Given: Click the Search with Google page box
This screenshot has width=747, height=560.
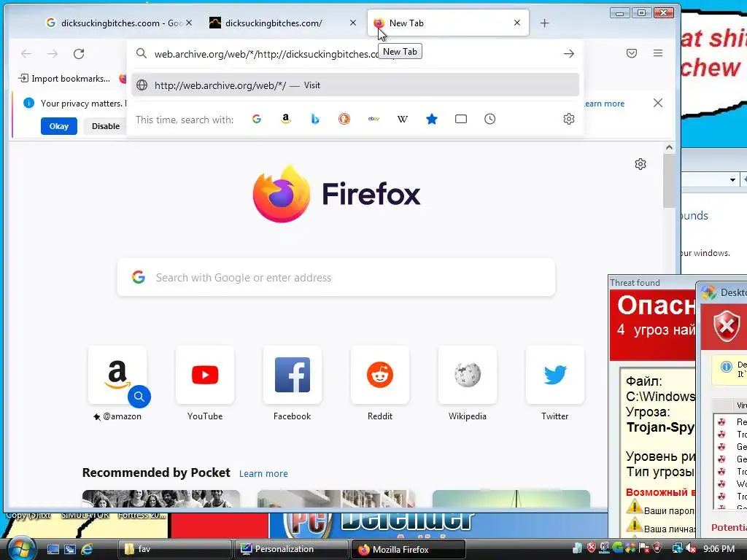Looking at the screenshot, I should coord(336,278).
